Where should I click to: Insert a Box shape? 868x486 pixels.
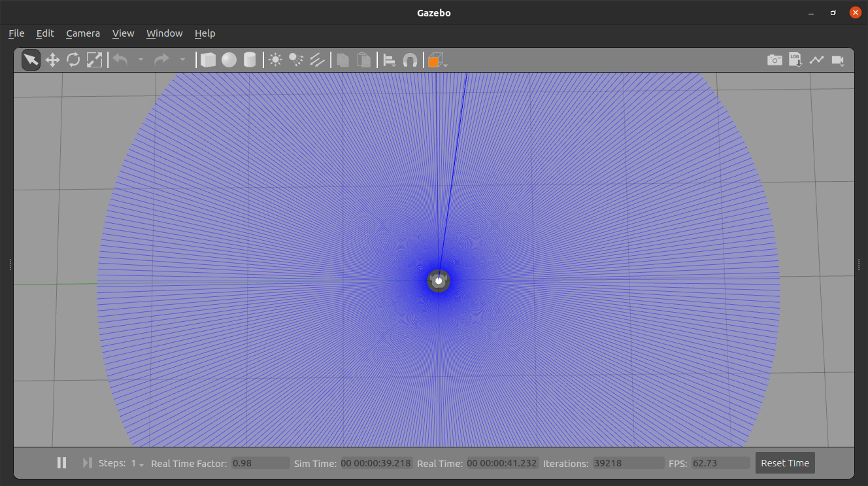(x=208, y=60)
